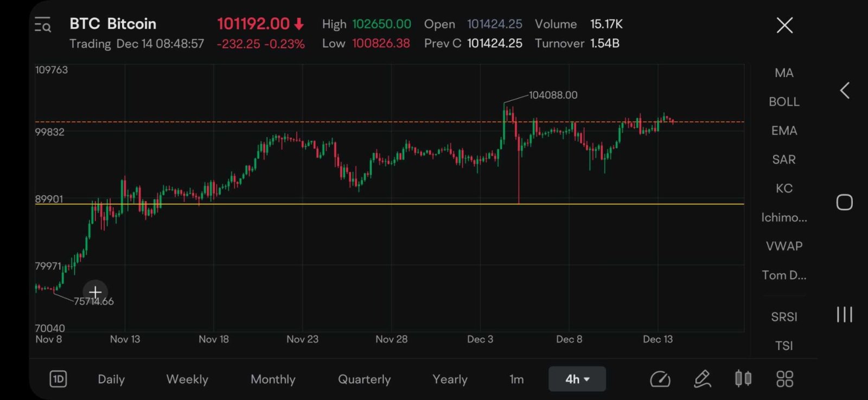868x400 pixels.
Task: Open the 1D interval icon
Action: (58, 379)
